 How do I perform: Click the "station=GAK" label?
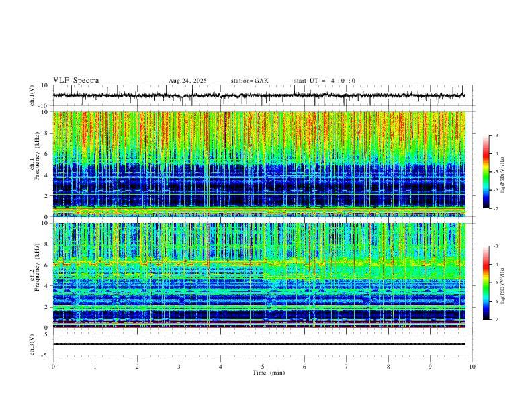249,81
